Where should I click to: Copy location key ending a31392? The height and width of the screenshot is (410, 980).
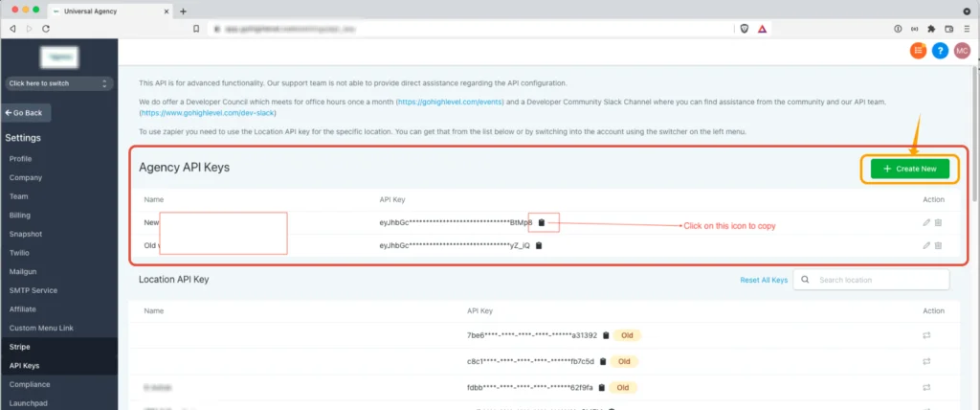pyautogui.click(x=606, y=335)
